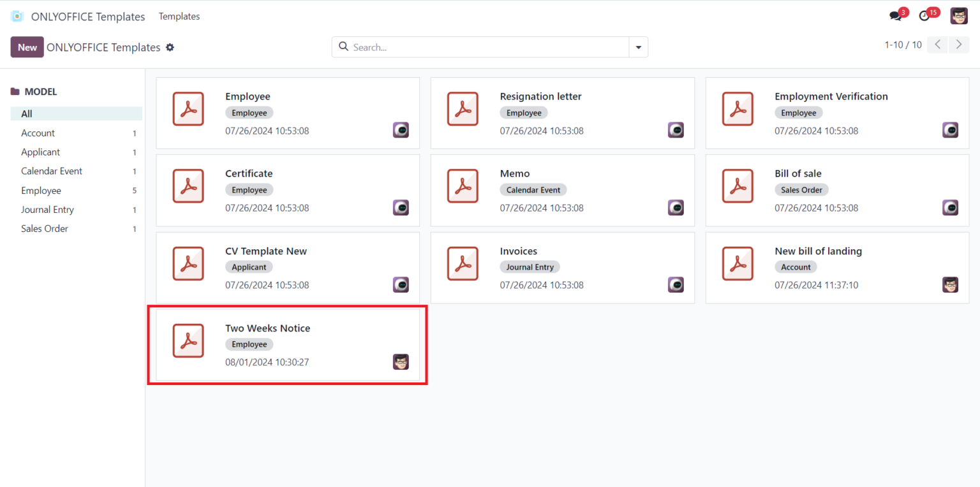Click the MODEL heading in the sidebar
Viewport: 980px width, 487px height.
[x=40, y=91]
